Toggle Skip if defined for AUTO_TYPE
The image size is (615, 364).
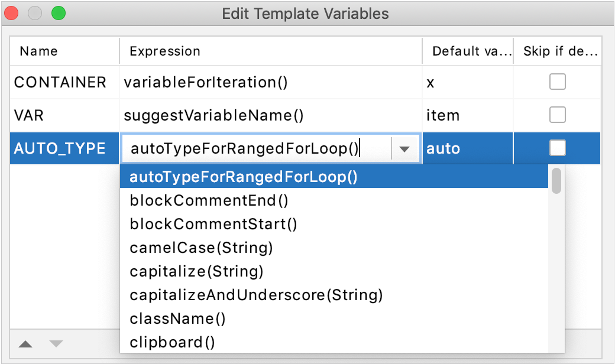point(557,148)
